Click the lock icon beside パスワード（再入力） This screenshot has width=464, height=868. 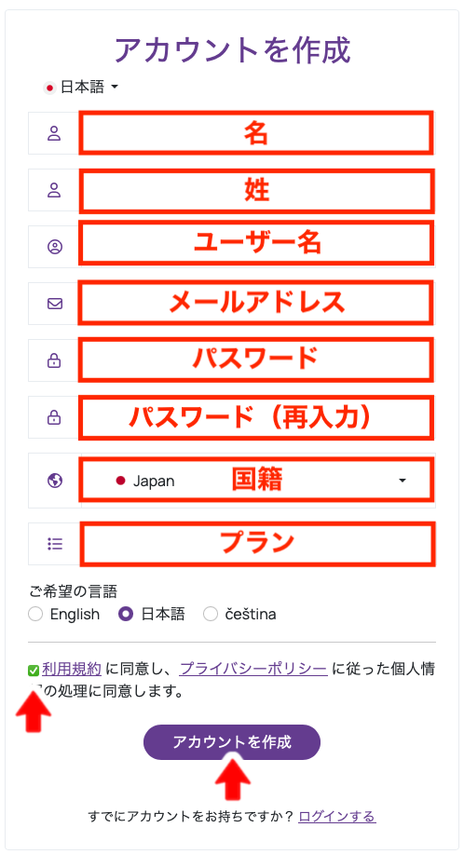coord(54,417)
